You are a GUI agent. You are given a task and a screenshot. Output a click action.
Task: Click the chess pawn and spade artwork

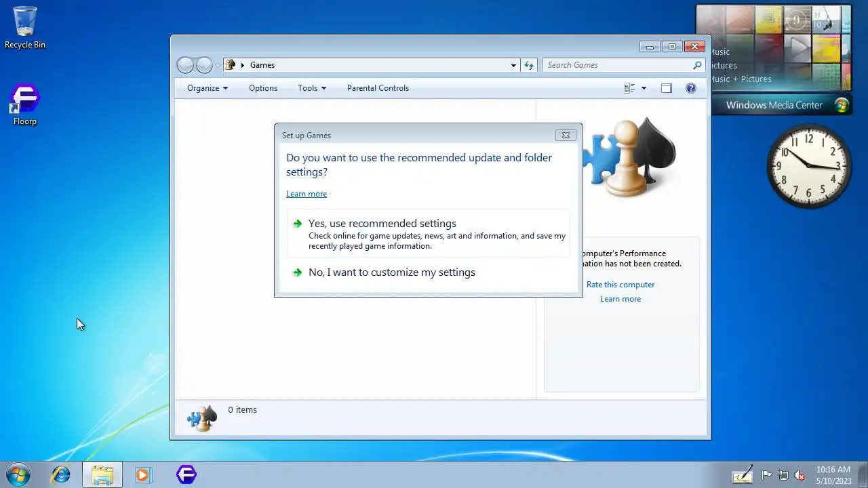pyautogui.click(x=629, y=157)
